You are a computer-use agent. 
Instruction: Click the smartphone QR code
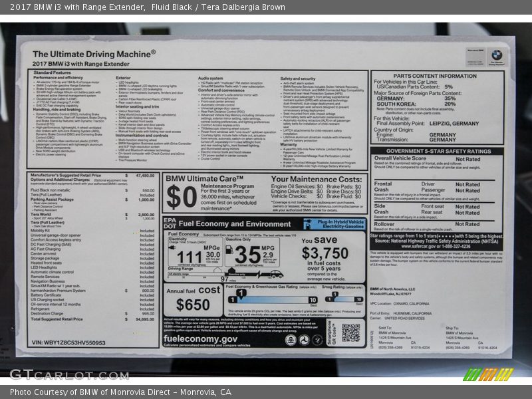pos(350,332)
